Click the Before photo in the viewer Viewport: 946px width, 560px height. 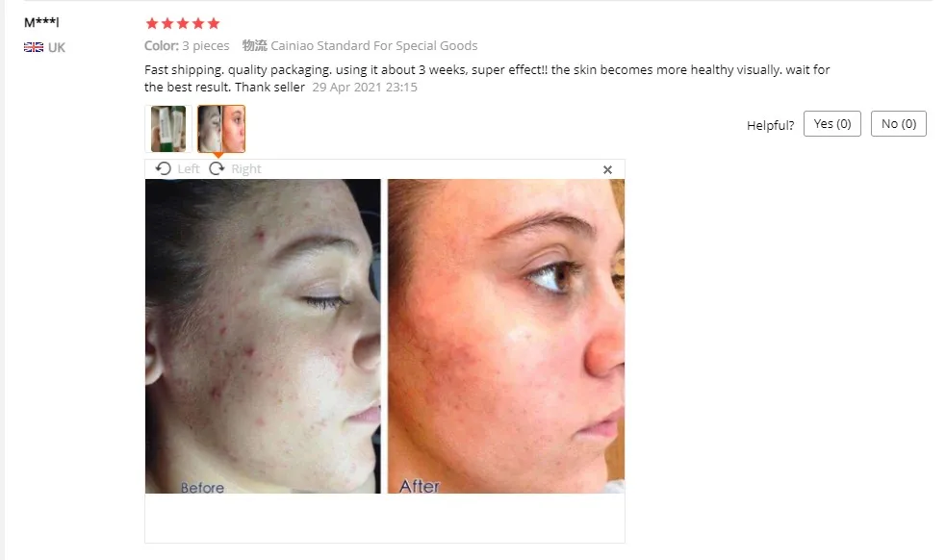[263, 336]
